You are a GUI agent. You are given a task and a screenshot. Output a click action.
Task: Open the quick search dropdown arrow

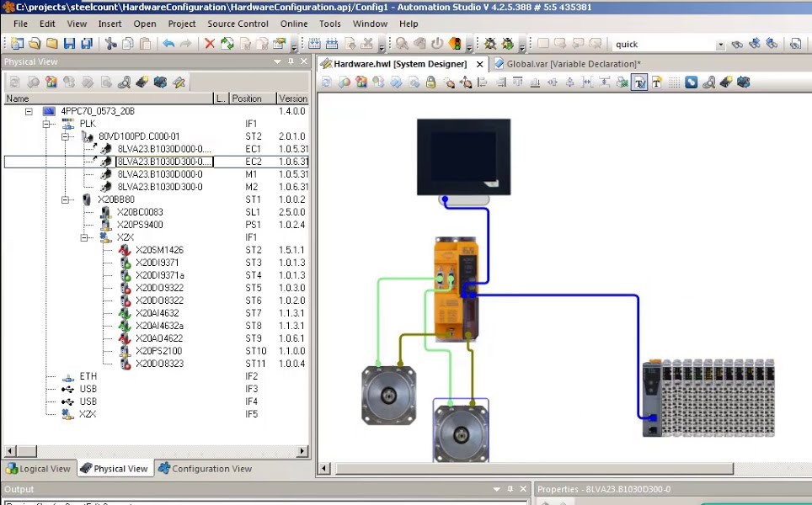(x=720, y=45)
